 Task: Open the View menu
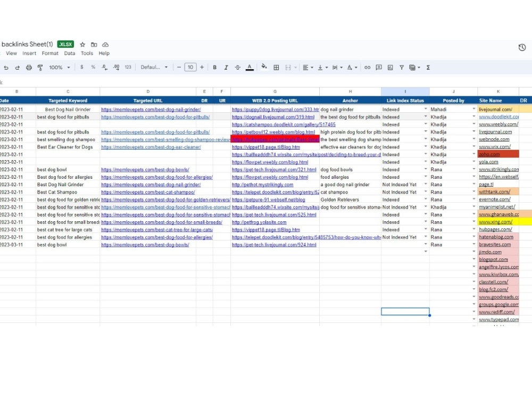pyautogui.click(x=11, y=53)
